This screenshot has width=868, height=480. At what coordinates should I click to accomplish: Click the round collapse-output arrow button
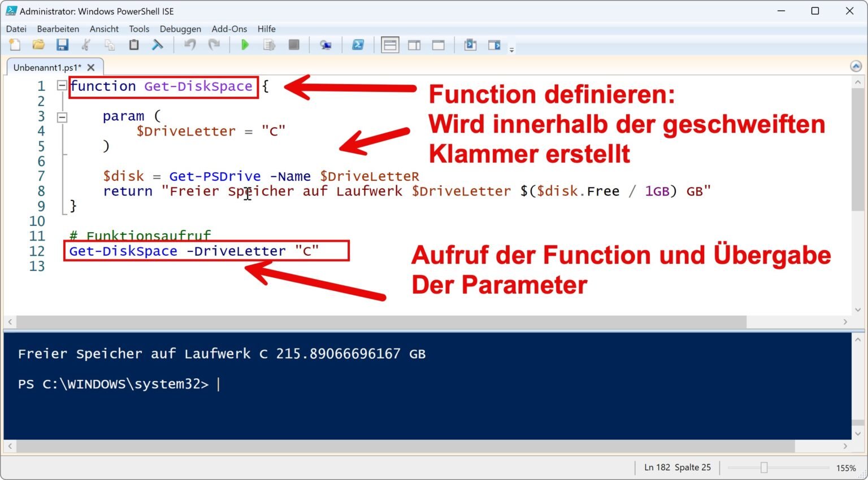pyautogui.click(x=855, y=66)
